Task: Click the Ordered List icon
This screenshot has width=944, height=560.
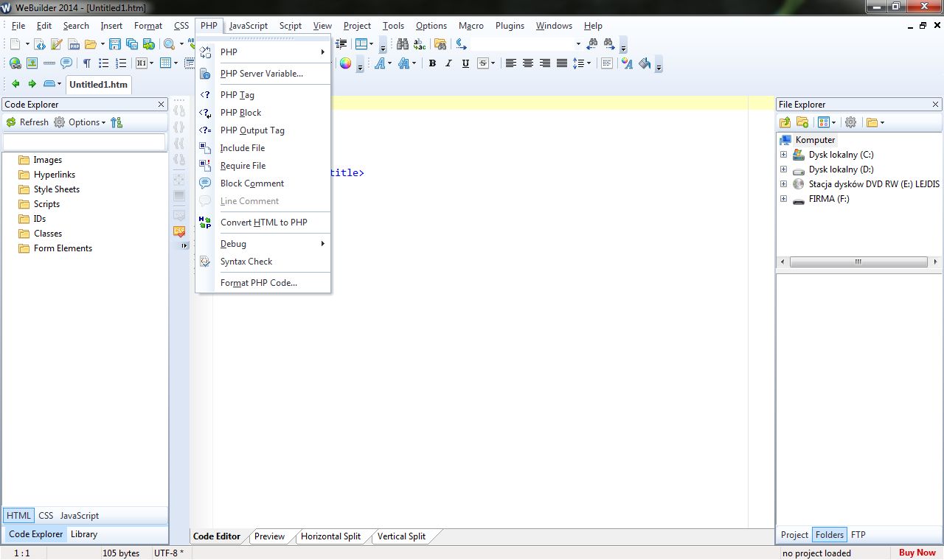Action: point(120,63)
